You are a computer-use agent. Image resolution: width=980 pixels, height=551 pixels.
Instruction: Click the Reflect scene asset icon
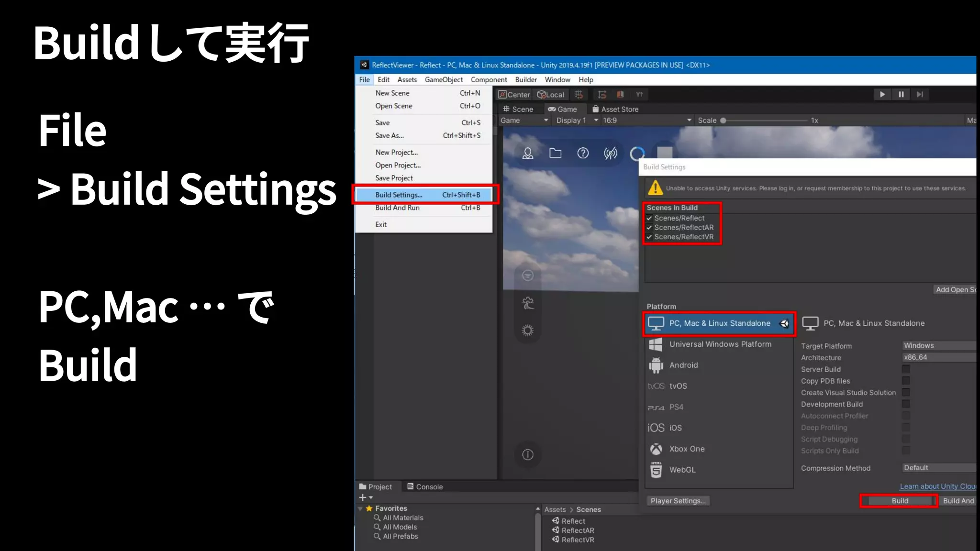pos(556,521)
